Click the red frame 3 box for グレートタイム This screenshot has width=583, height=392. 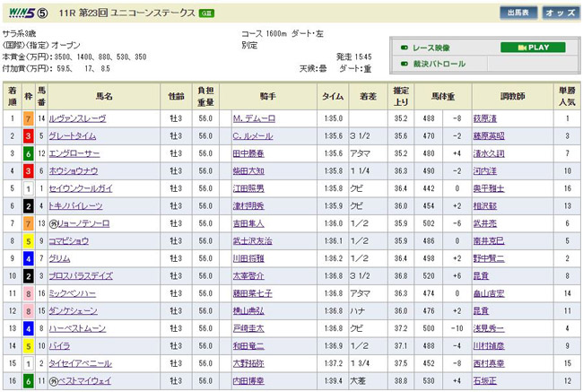click(x=29, y=135)
